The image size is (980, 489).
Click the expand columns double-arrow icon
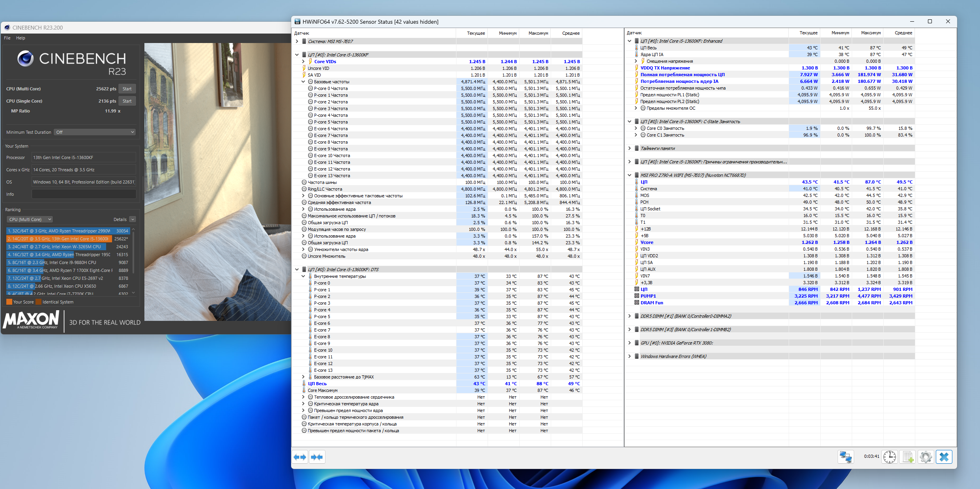click(x=300, y=457)
